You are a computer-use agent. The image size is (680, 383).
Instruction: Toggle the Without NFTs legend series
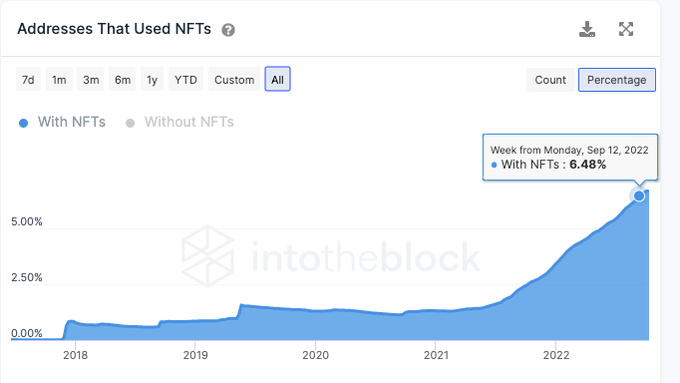(180, 122)
